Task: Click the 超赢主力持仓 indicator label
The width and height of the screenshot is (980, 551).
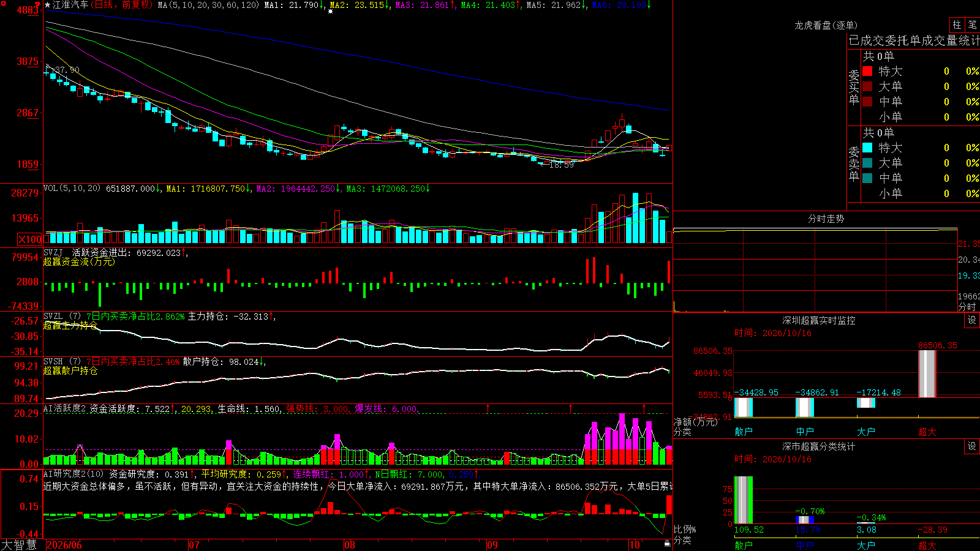Action: (70, 325)
